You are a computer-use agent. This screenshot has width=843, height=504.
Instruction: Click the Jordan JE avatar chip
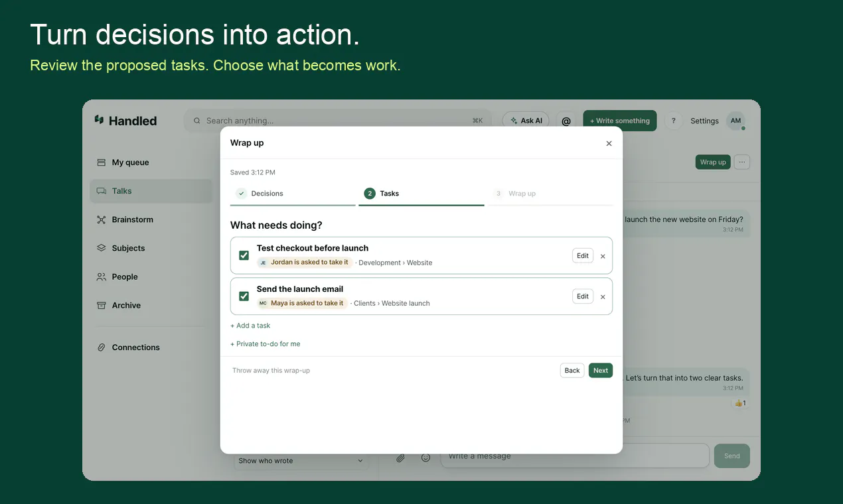point(263,263)
